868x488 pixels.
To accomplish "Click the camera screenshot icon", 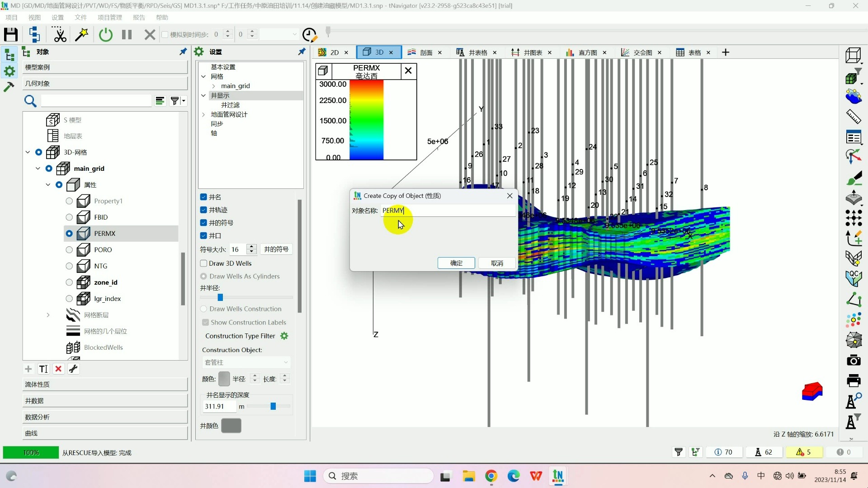I will click(x=854, y=360).
